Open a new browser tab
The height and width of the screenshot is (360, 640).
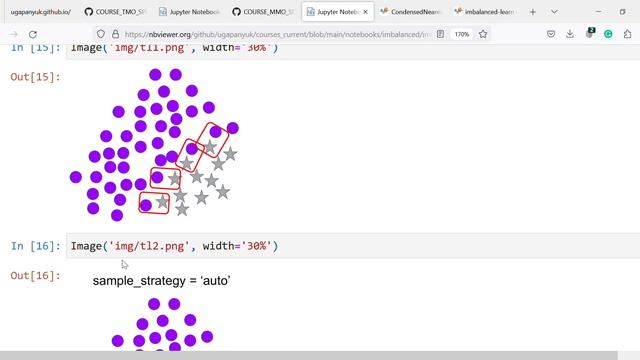533,12
